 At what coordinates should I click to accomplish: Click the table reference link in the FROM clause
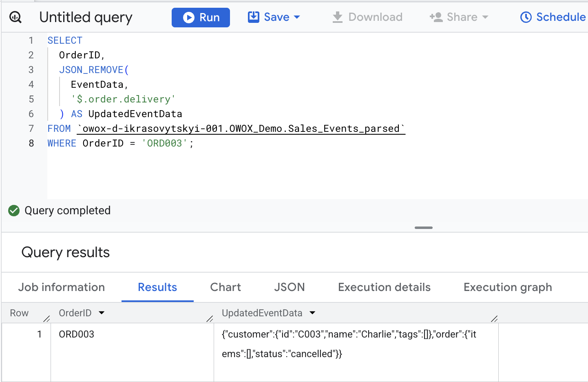[x=241, y=129]
